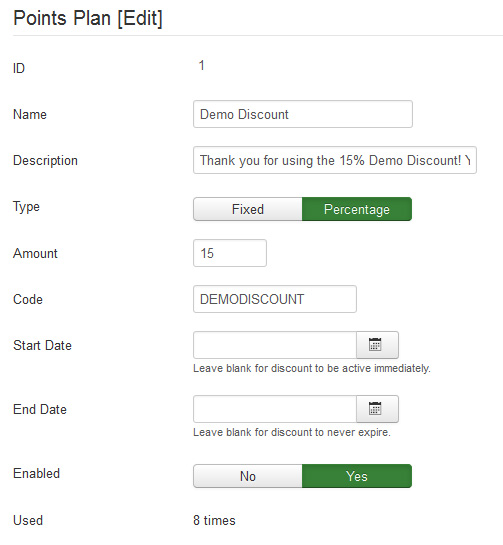The width and height of the screenshot is (503, 545).
Task: Focus the Code field containing DEMODISCOUNT
Action: 275,299
